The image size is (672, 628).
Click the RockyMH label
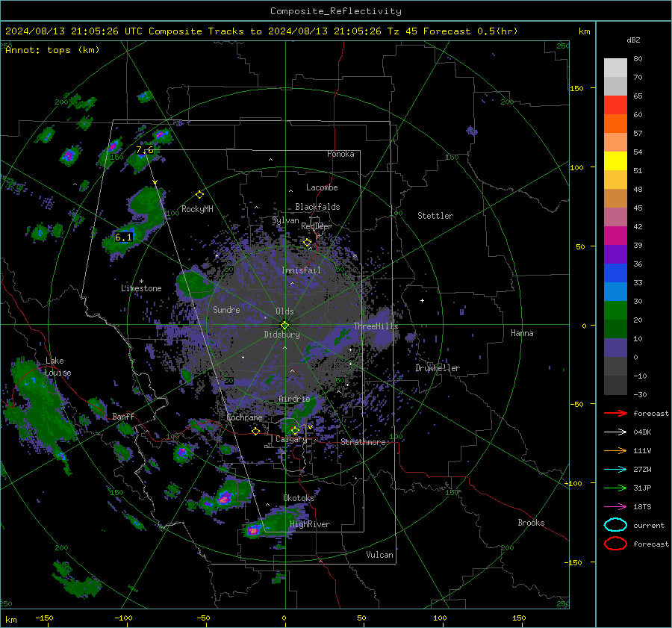coord(197,209)
